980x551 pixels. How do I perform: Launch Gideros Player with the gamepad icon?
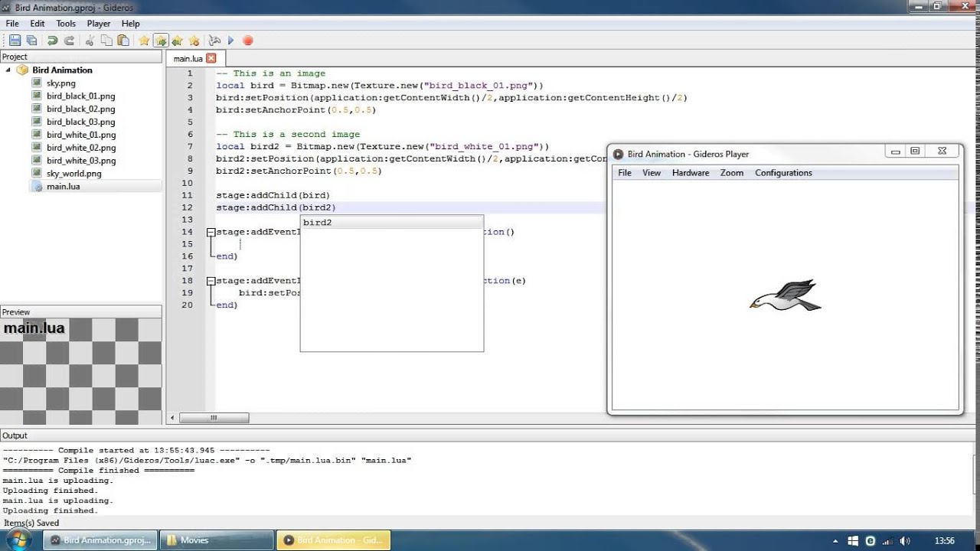pos(214,41)
